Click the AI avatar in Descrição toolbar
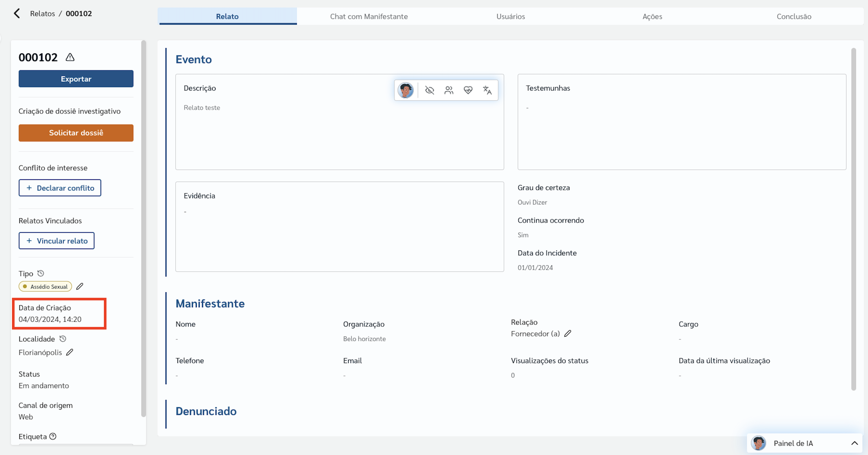This screenshot has height=455, width=868. 405,90
